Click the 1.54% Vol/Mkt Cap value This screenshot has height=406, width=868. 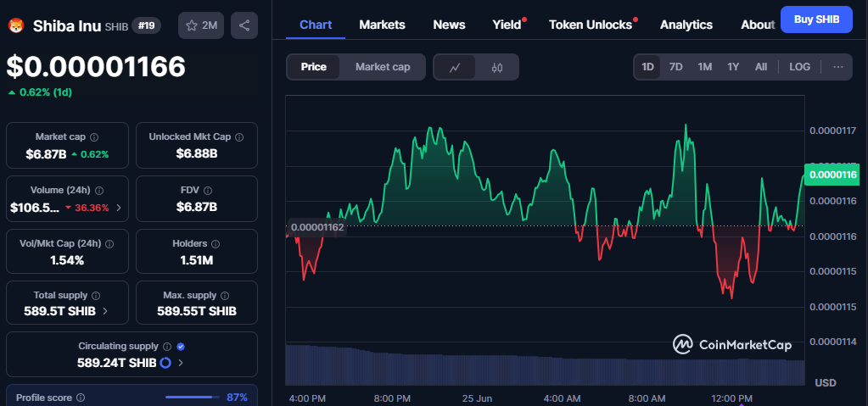pos(67,260)
